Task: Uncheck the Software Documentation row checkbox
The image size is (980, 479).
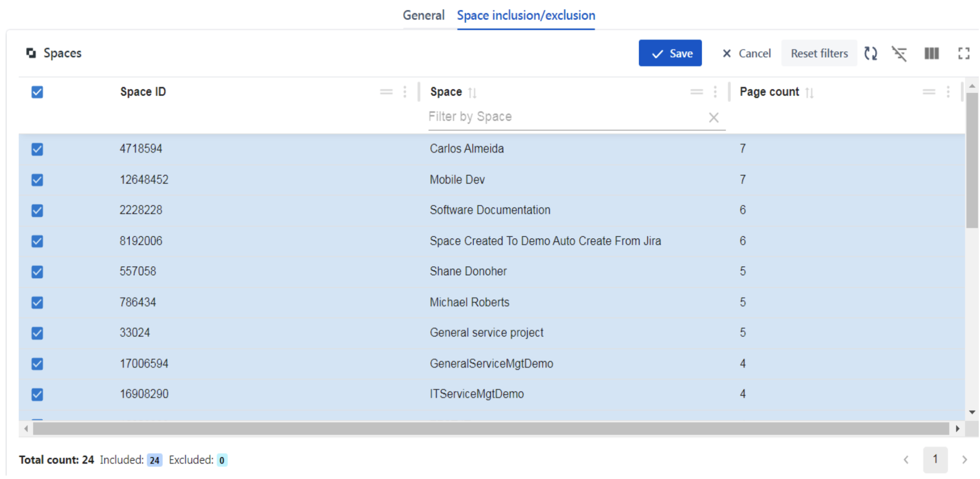Action: pos(37,210)
